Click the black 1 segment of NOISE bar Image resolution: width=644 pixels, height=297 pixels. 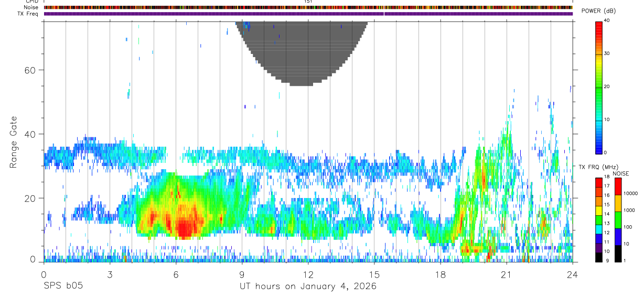pos(618,254)
